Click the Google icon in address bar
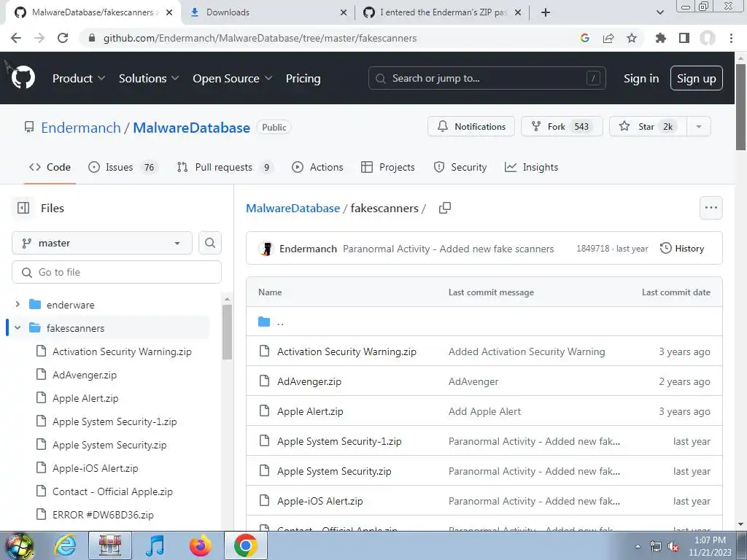The height and width of the screenshot is (560, 747). (x=585, y=38)
